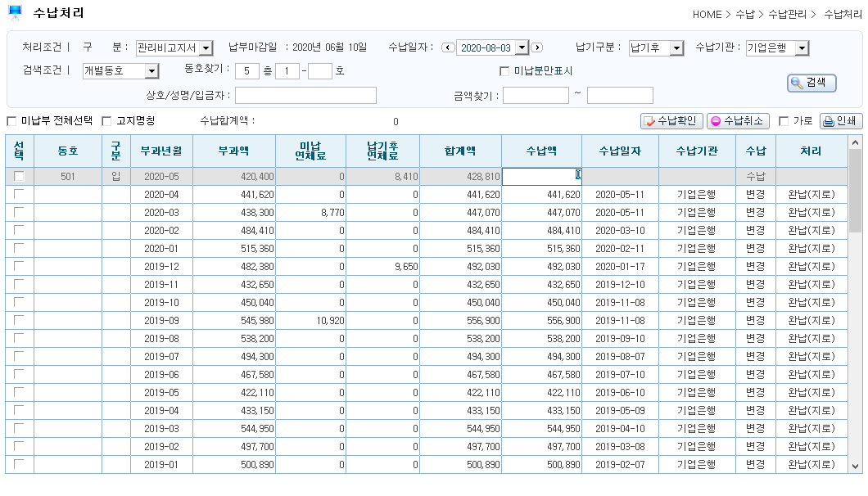The image size is (868, 496).
Task: Click 변경 in the 2020-03 row
Action: click(756, 213)
